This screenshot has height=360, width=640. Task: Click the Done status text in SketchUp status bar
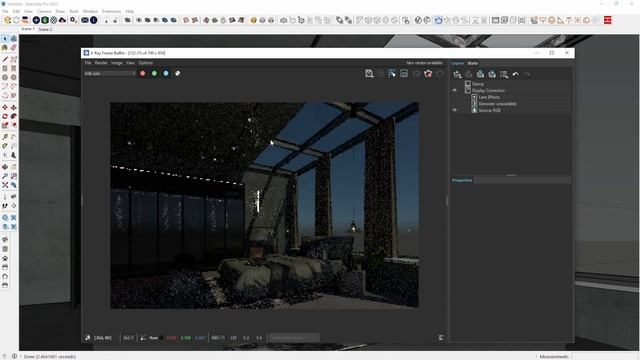tap(49, 356)
